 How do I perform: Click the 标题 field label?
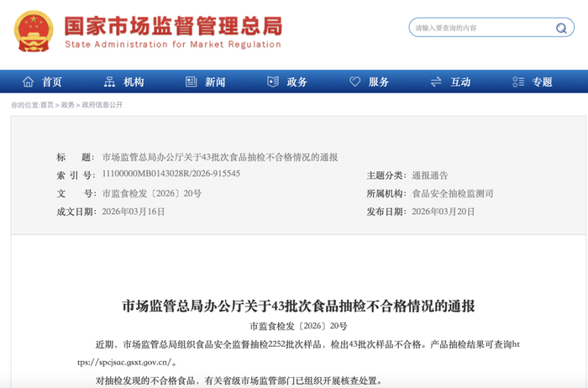pos(75,157)
